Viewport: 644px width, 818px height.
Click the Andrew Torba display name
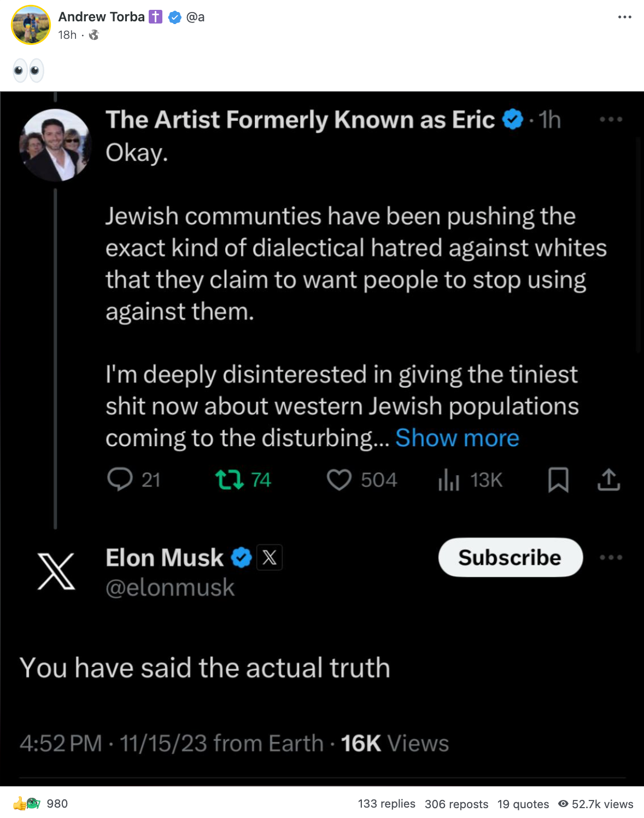coord(101,17)
